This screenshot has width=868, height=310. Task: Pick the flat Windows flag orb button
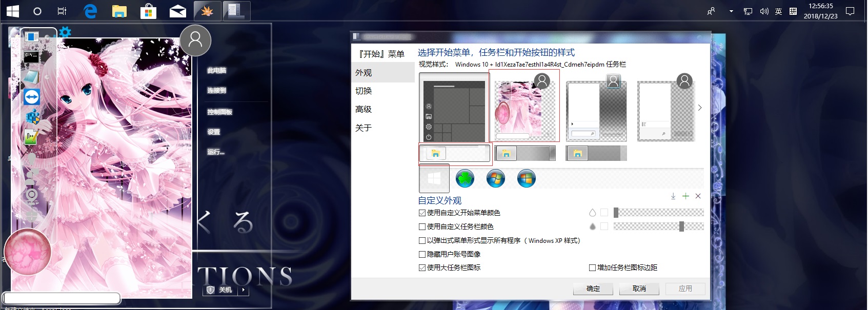(x=527, y=178)
